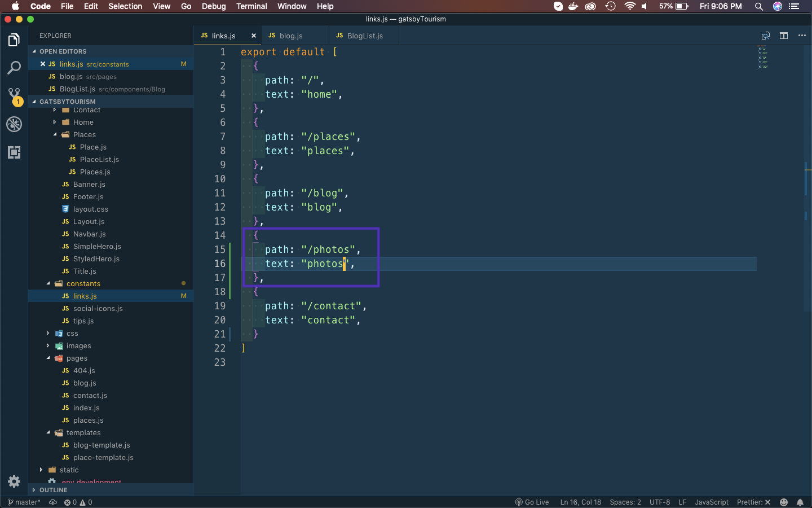
Task: Open the More Actions ellipsis in editor
Action: coord(802,36)
